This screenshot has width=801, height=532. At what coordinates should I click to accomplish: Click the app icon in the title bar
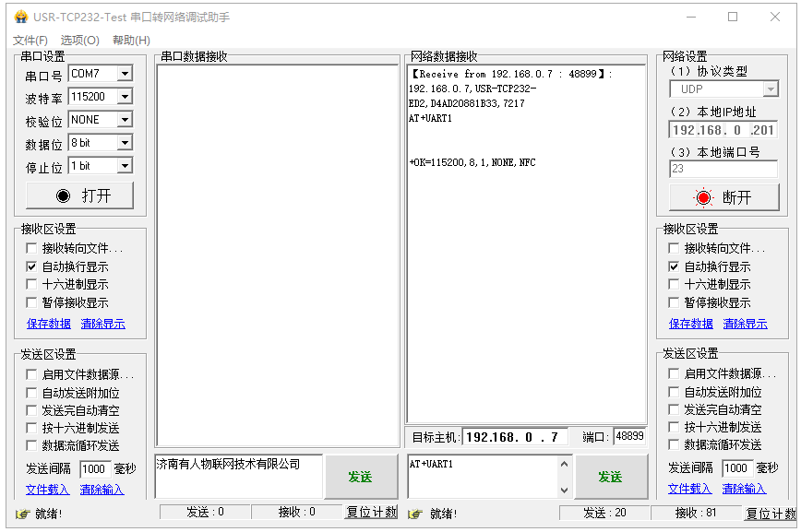pyautogui.click(x=20, y=17)
